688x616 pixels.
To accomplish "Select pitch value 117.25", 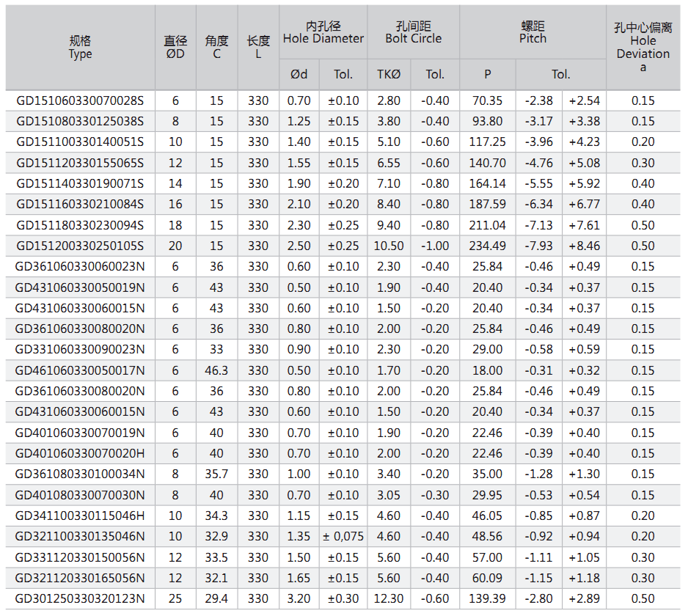I will pos(488,142).
